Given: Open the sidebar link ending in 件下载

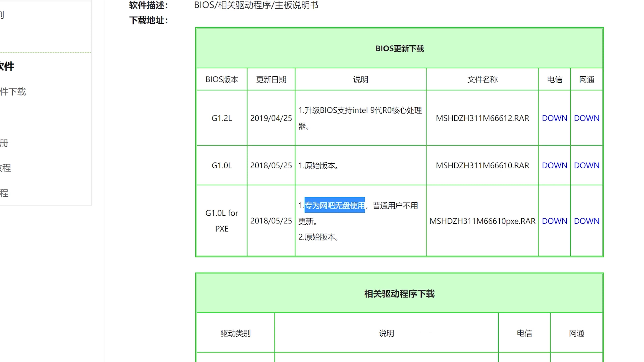Looking at the screenshot, I should click(x=13, y=92).
